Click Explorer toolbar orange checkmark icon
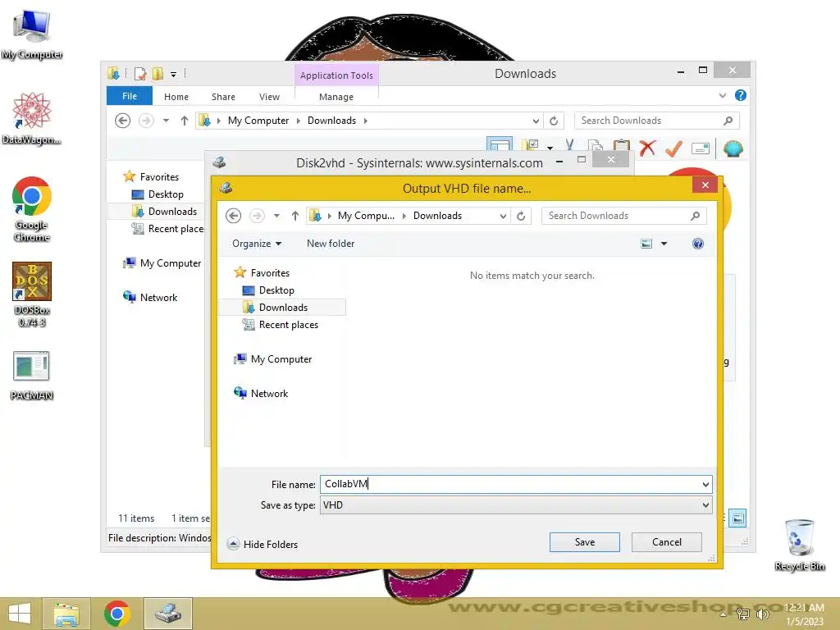The image size is (840, 630). [x=673, y=148]
